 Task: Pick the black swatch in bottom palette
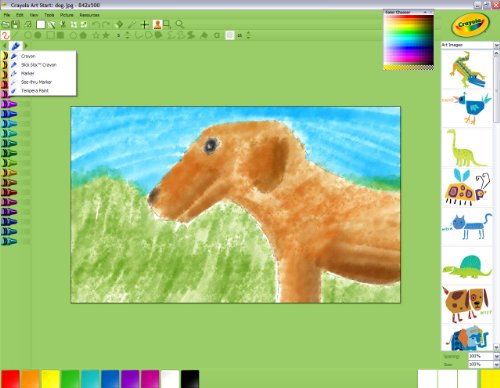[x=190, y=379]
